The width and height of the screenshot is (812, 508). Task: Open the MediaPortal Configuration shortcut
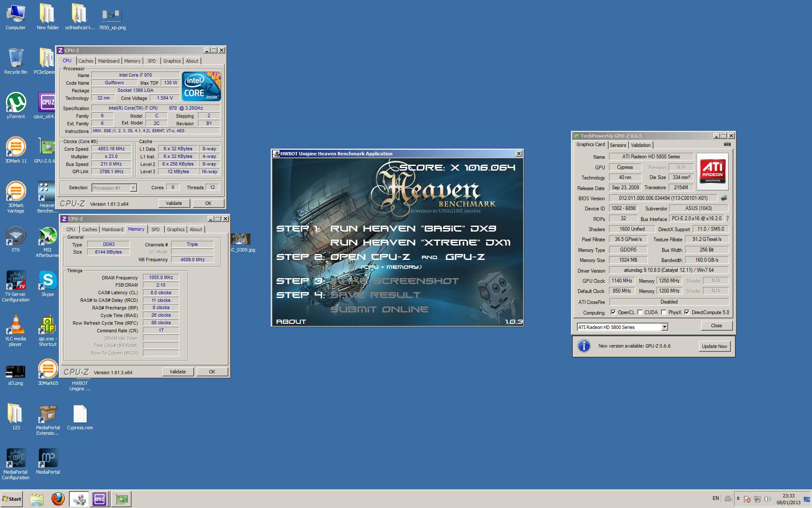(15, 464)
